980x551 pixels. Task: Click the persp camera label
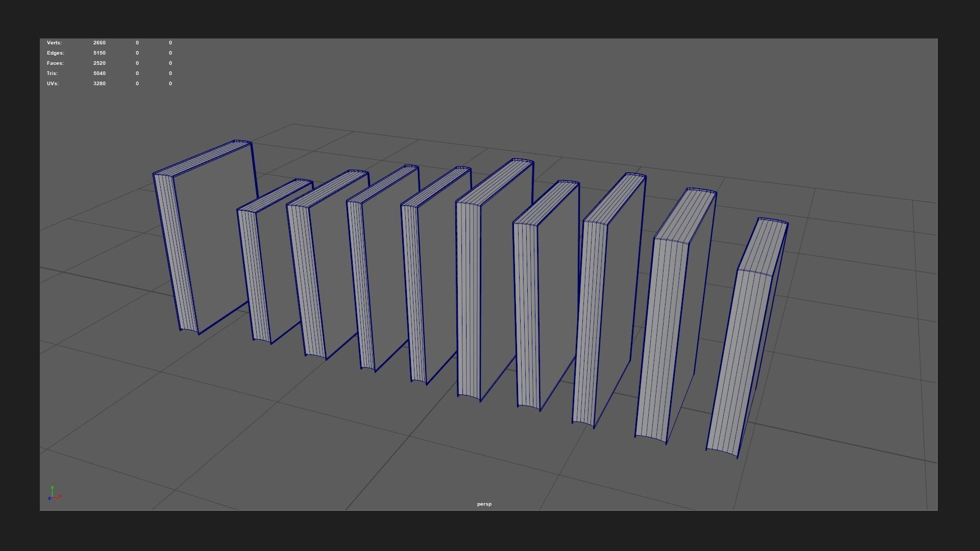[484, 504]
